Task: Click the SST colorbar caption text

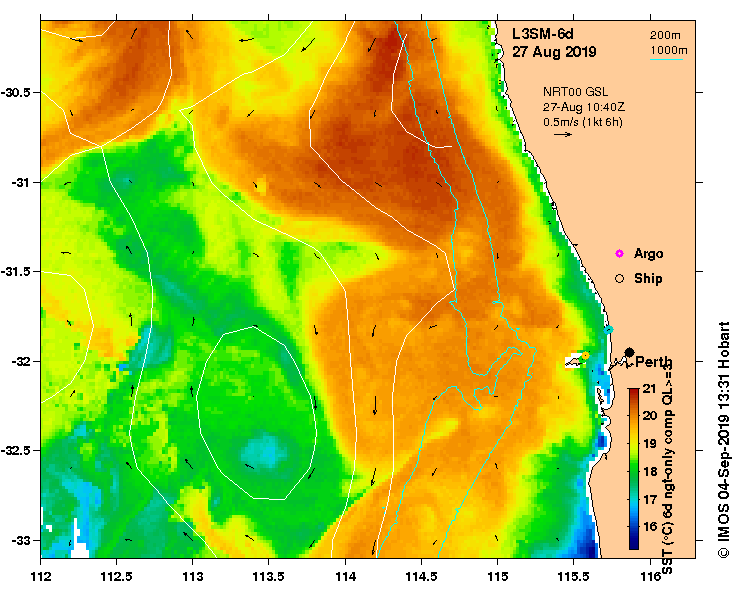Action: point(667,469)
